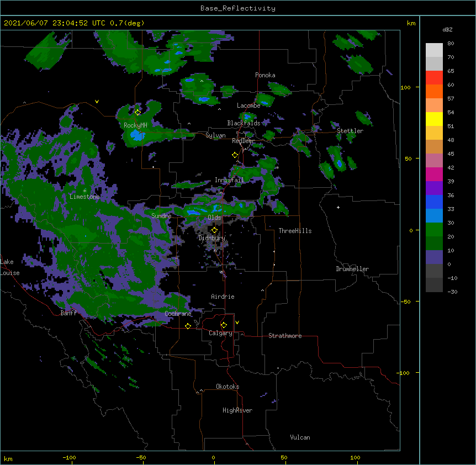The width and height of the screenshot is (476, 465).
Task: Click the Drumheller town label
Action: [x=352, y=269]
